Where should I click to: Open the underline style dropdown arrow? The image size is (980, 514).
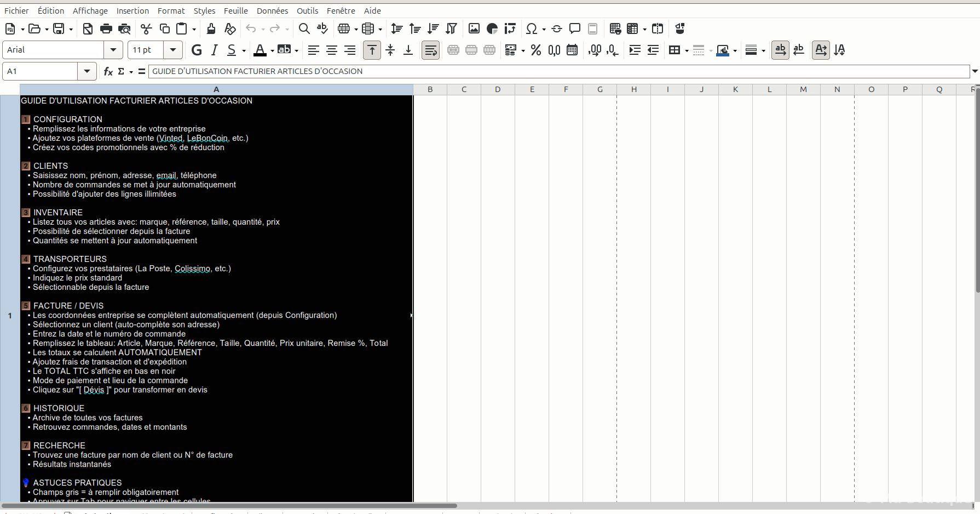(x=244, y=50)
